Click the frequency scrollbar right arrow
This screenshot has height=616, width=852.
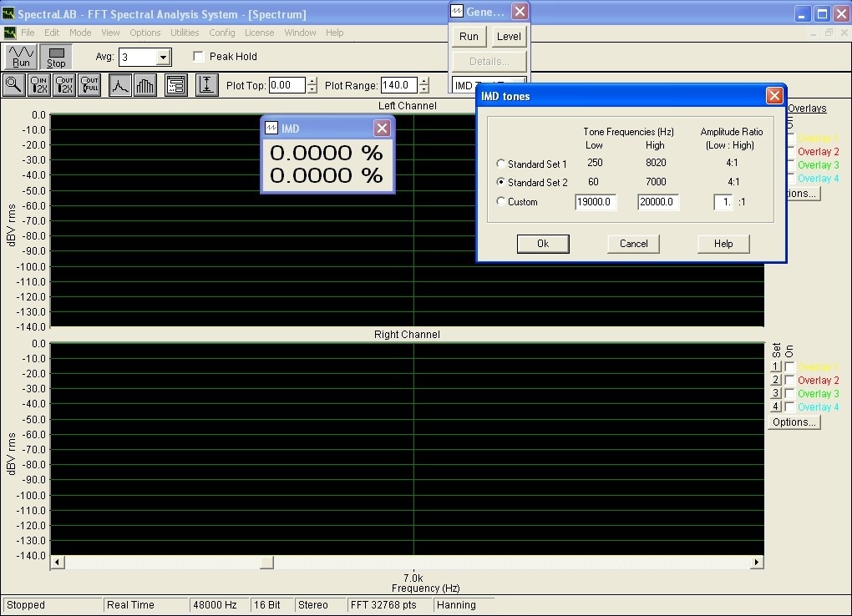757,563
